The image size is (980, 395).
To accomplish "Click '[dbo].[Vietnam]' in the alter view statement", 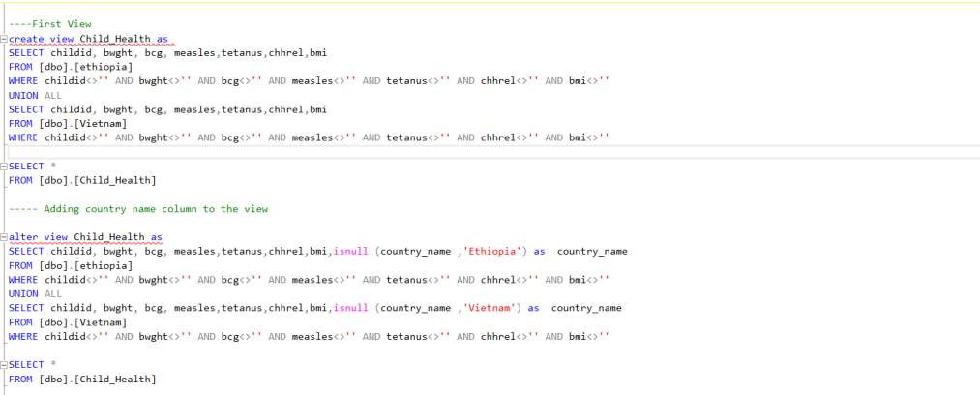I will pyautogui.click(x=82, y=322).
